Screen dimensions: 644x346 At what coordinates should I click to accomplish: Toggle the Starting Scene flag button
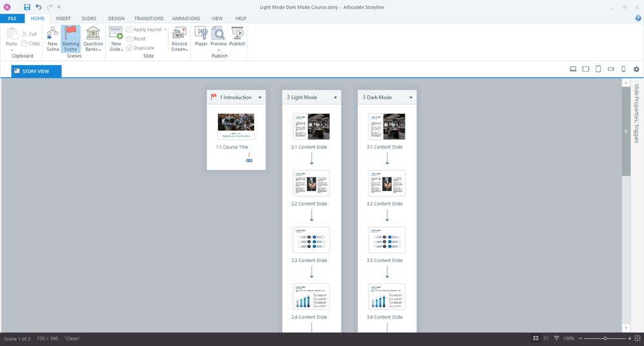coord(71,39)
